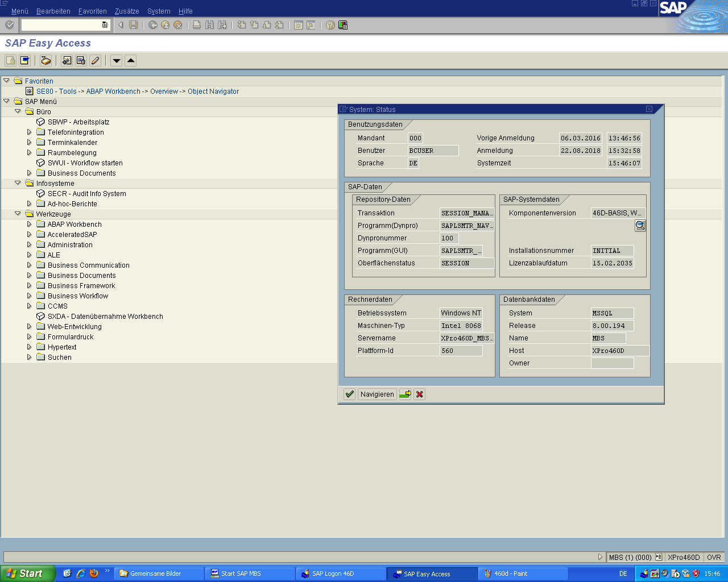Switch to 460d - Paint taskbar button
This screenshot has height=582, width=728.
click(x=524, y=574)
